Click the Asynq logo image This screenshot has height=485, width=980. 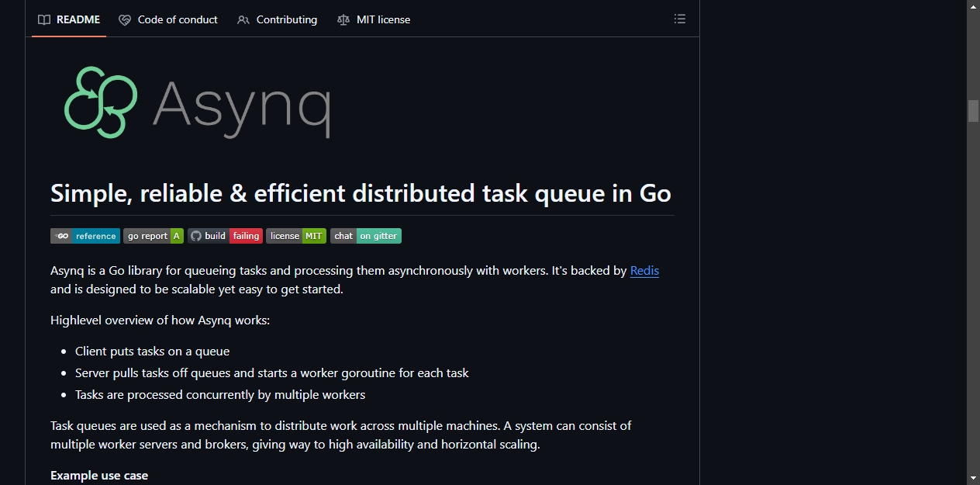197,102
